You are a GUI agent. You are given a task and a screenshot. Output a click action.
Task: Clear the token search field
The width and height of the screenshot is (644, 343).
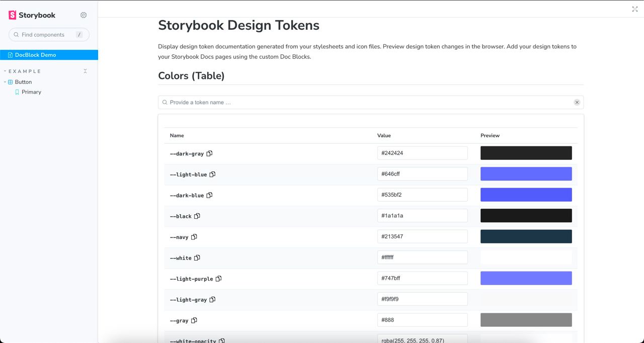click(577, 103)
